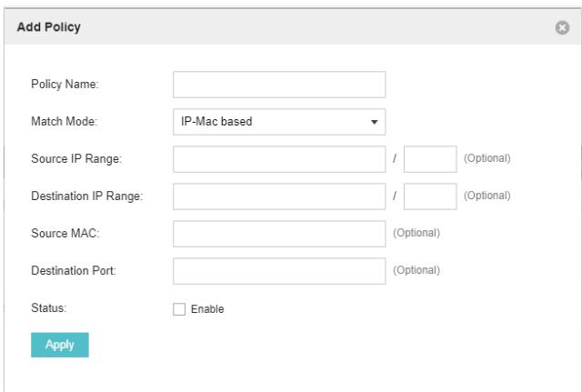The height and width of the screenshot is (392, 582).
Task: Click the Add Policy dialog title
Action: click(48, 27)
